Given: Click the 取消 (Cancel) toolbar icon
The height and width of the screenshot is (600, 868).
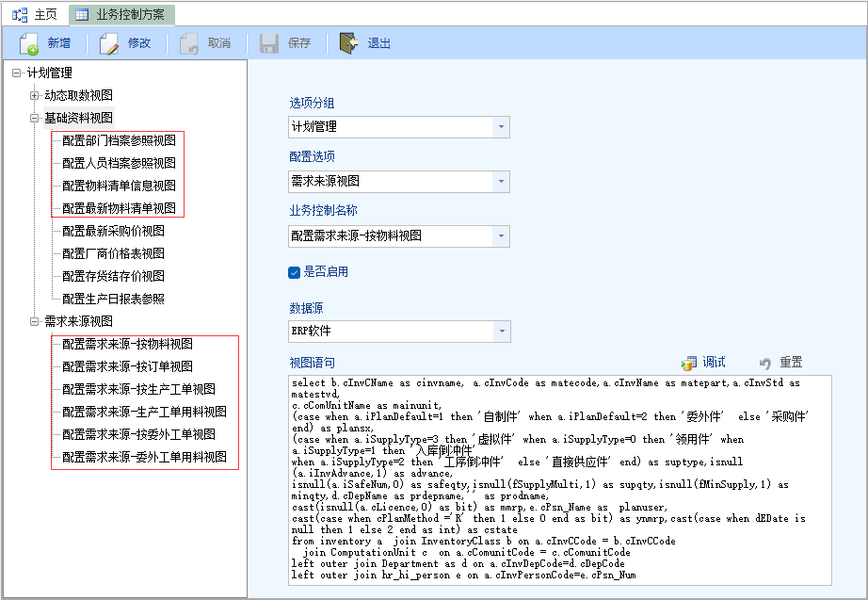Looking at the screenshot, I should [x=189, y=43].
